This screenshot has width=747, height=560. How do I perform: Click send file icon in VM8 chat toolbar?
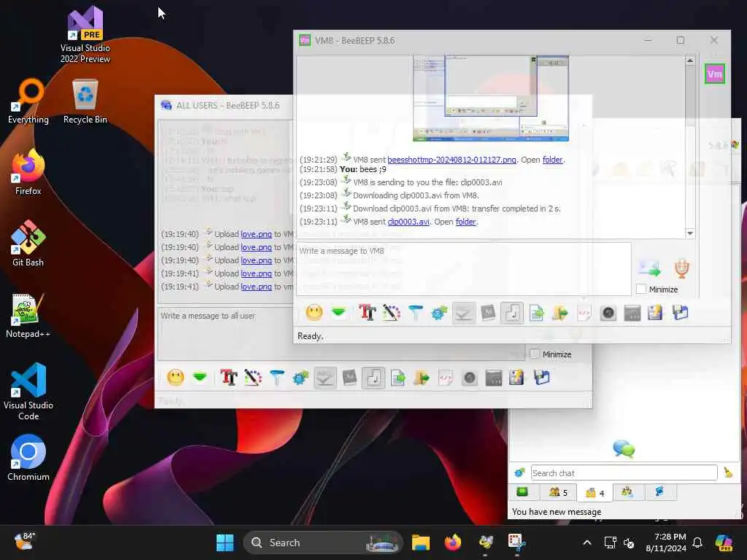click(537, 313)
